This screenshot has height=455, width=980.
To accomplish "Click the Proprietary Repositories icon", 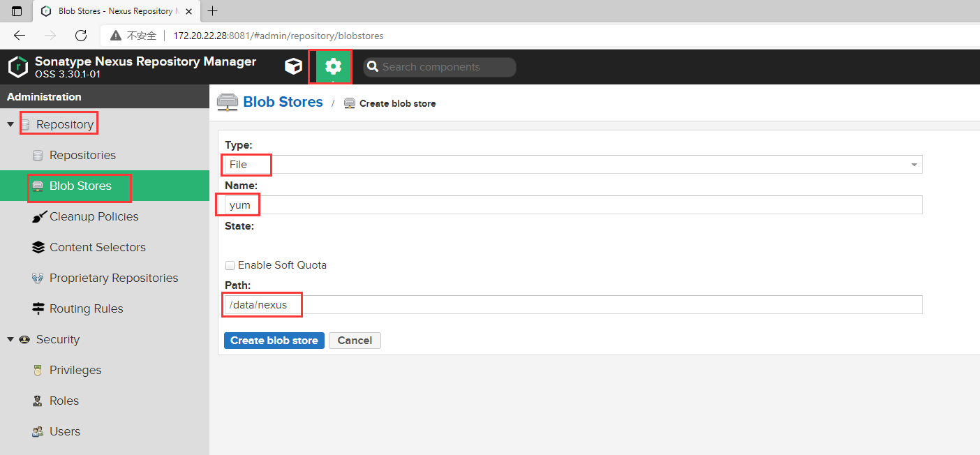I will pos(38,278).
